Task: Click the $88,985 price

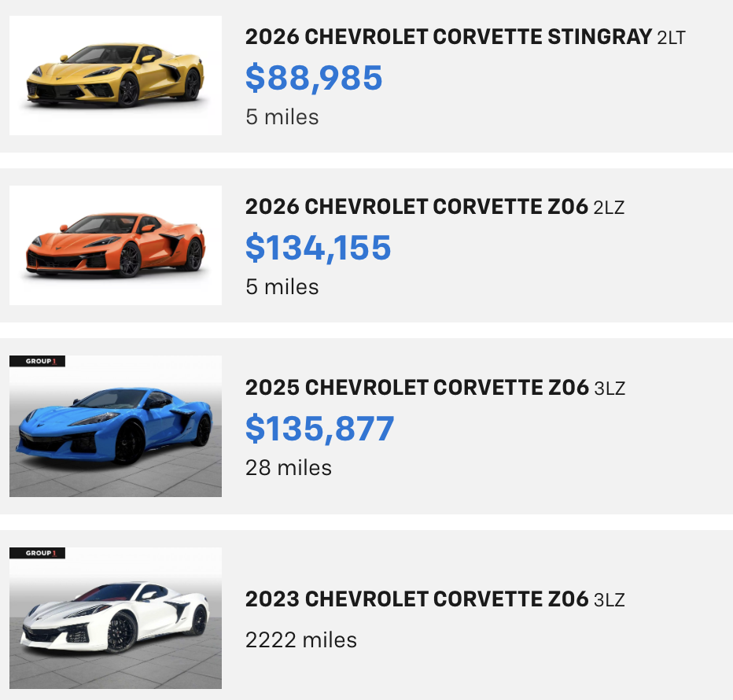Action: click(x=314, y=77)
